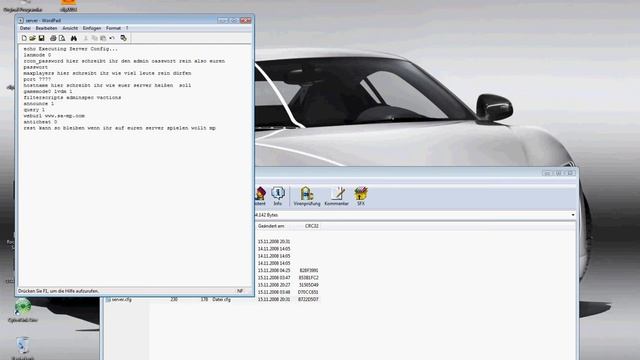Click the Copy icon in WordPad toolbar
Image resolution: width=640 pixels, height=360 pixels.
coord(94,38)
